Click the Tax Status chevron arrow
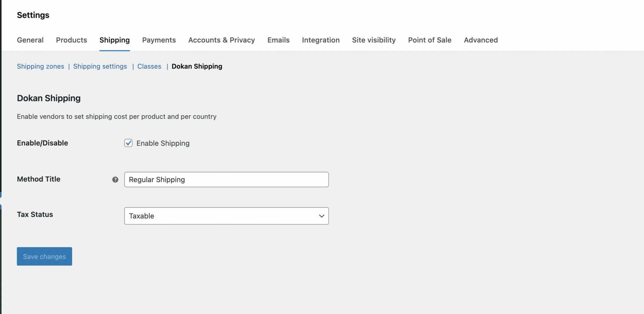Viewport: 644px width, 314px height. (321, 216)
